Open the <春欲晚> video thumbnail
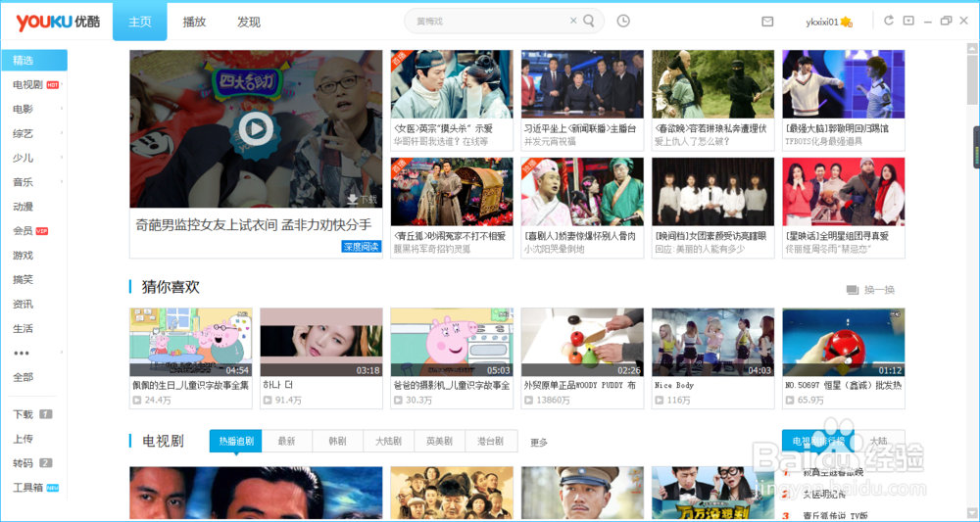Image resolution: width=980 pixels, height=522 pixels. 713,84
